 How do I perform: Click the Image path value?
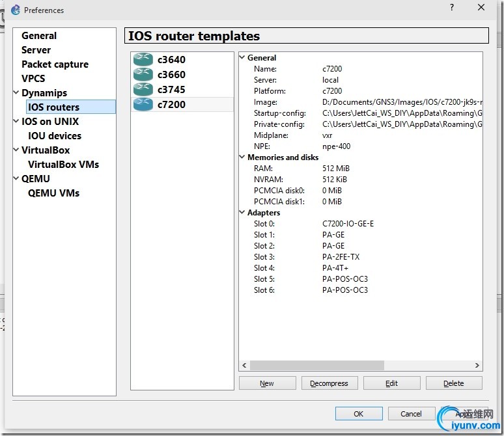click(x=402, y=102)
